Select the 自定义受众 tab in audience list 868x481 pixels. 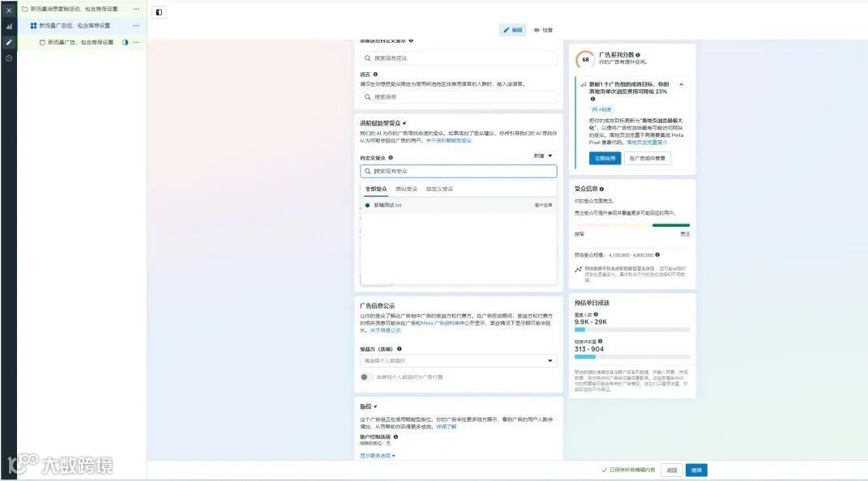coord(439,189)
